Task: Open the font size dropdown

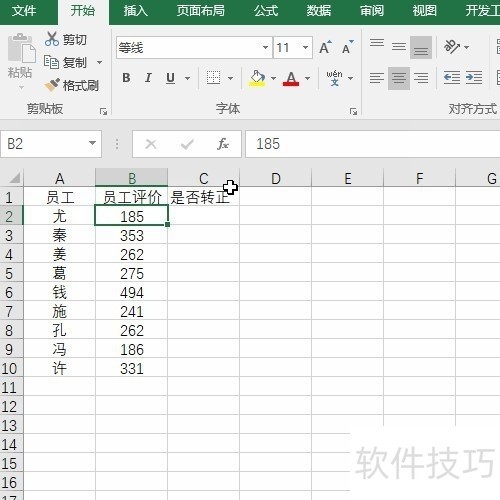Action: click(305, 47)
